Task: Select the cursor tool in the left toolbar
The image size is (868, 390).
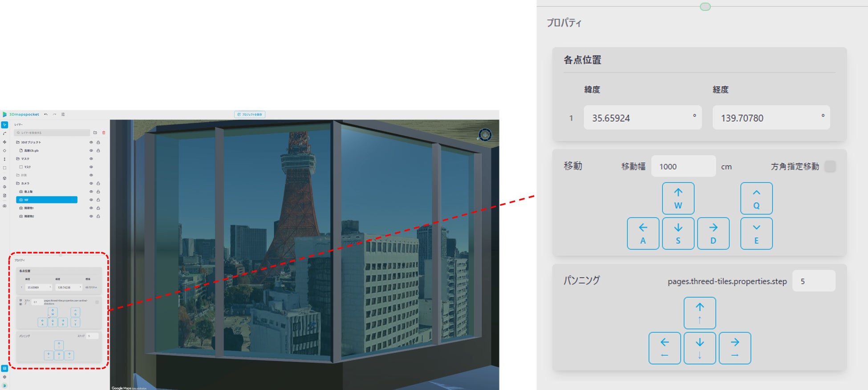Action: (4, 125)
